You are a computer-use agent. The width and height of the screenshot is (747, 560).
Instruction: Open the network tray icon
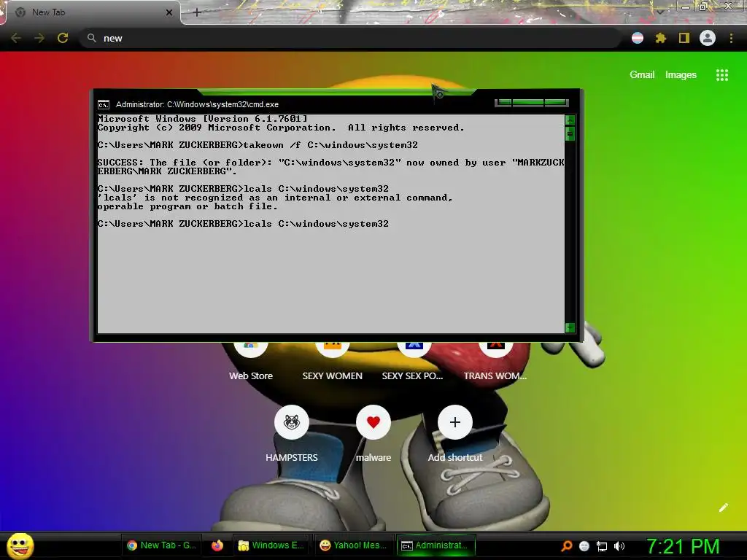[x=602, y=546]
